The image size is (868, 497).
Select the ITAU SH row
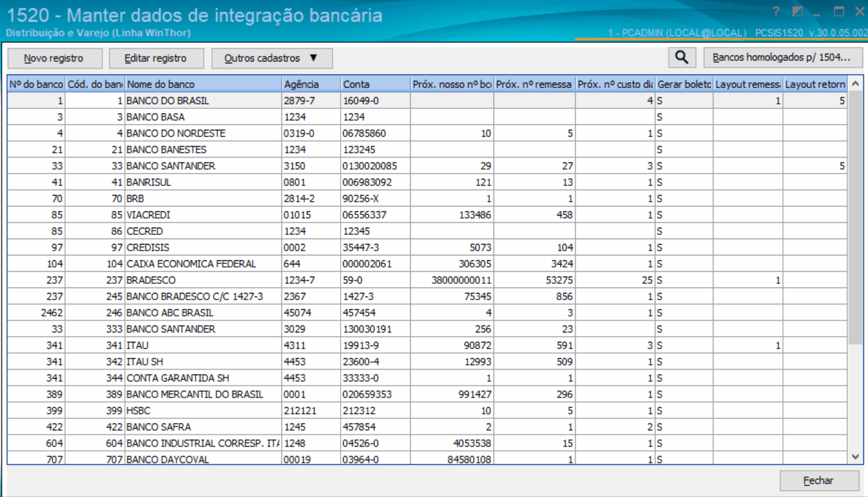[x=428, y=362]
